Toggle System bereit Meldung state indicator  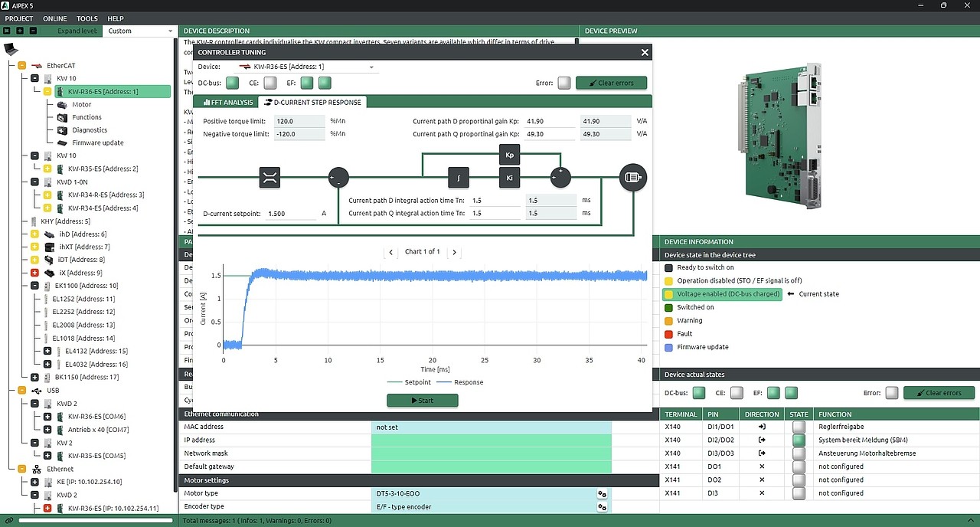[x=799, y=440]
